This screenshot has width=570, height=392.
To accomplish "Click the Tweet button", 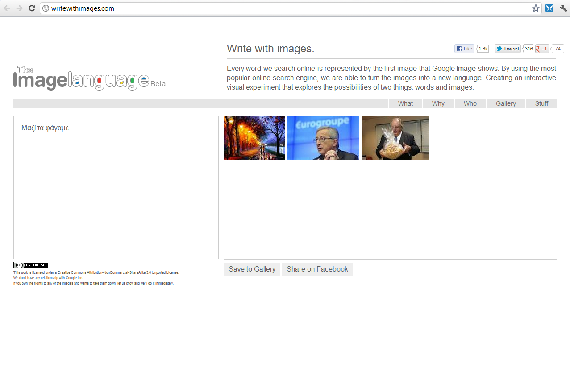I will click(x=508, y=49).
